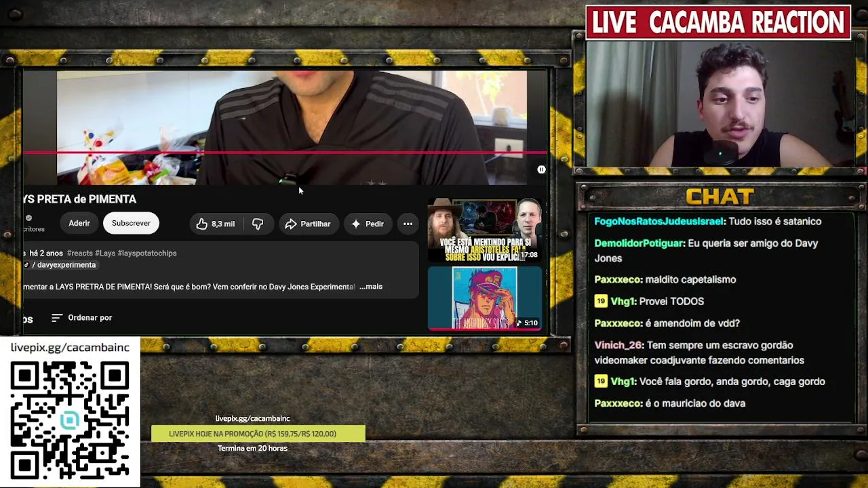Screen dimensions: 868x488
Task: Click the livepix.gg/cacambainc caption above the QR code
Action: click(x=70, y=348)
